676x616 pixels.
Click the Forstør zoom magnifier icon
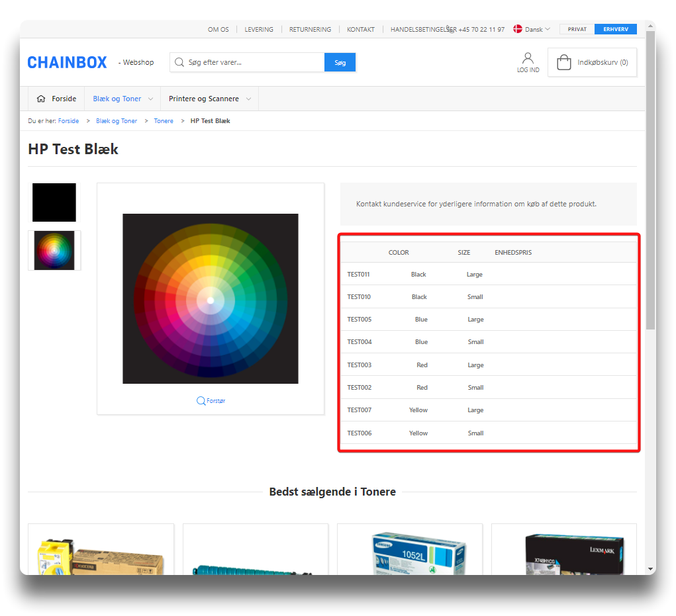201,400
